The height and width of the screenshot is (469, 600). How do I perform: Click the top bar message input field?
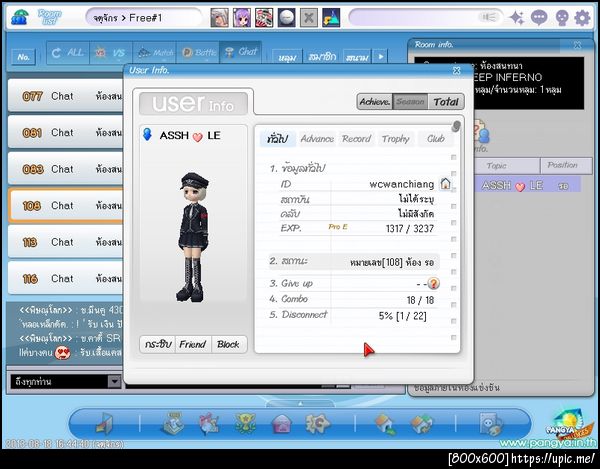(426, 18)
